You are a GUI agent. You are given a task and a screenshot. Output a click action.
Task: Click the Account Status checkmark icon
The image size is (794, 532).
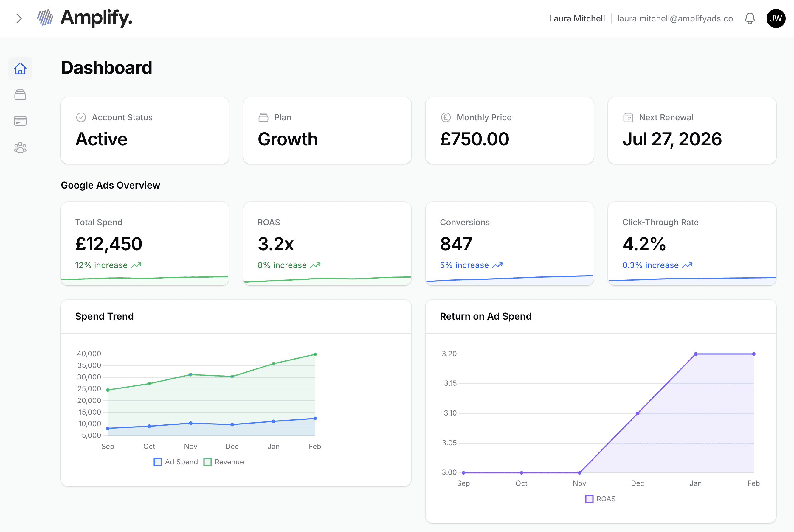pos(81,117)
